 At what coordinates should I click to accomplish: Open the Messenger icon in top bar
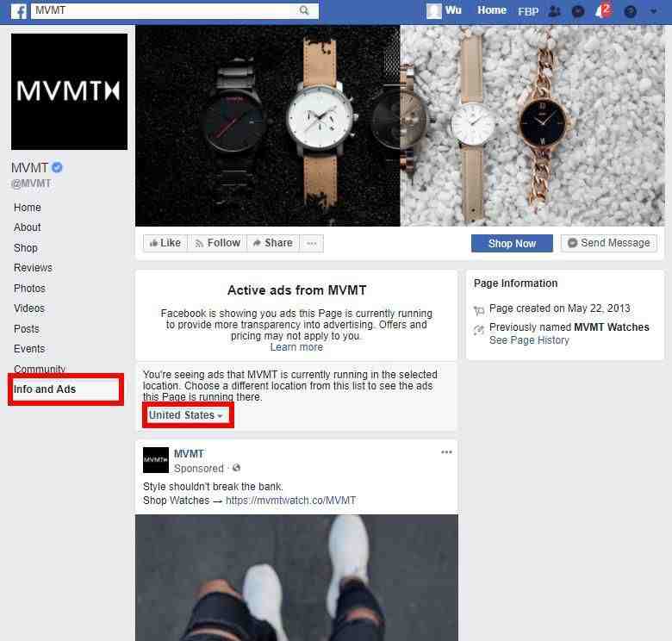(578, 11)
